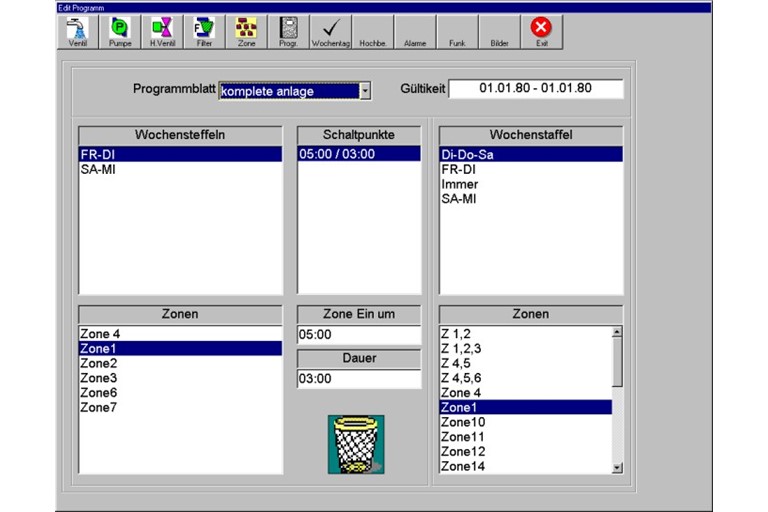Click the Wochentag checkmark icon
The width and height of the screenshot is (768, 512).
330,31
